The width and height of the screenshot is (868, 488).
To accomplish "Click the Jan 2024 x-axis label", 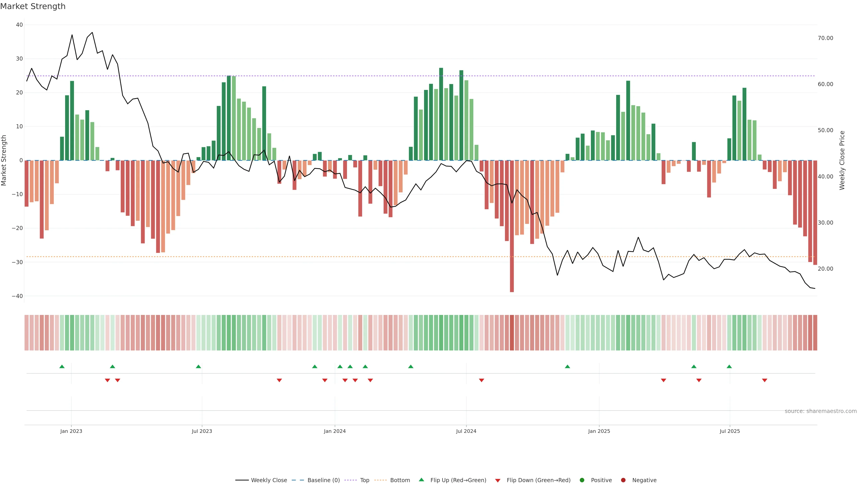I will [x=335, y=431].
